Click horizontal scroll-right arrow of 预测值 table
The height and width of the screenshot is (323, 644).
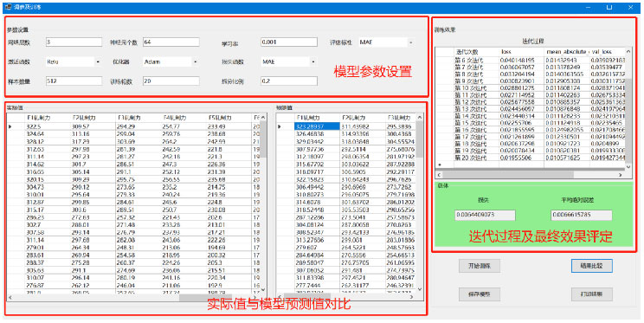coord(412,297)
